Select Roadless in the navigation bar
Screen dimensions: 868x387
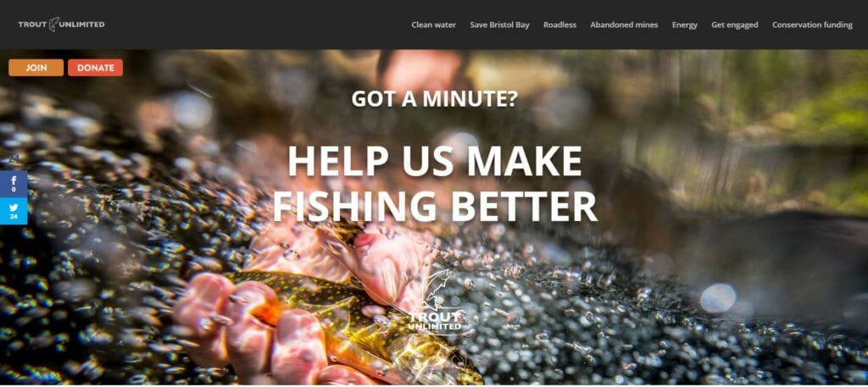(x=559, y=25)
